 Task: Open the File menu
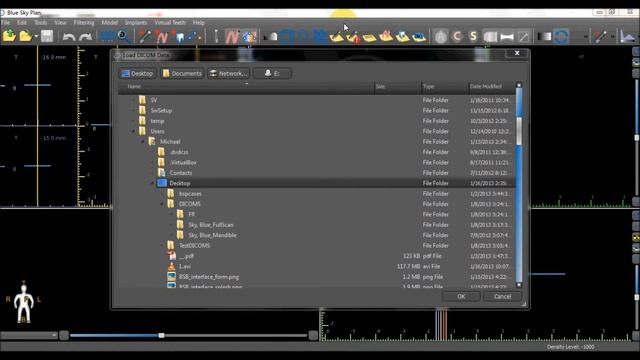[6, 22]
